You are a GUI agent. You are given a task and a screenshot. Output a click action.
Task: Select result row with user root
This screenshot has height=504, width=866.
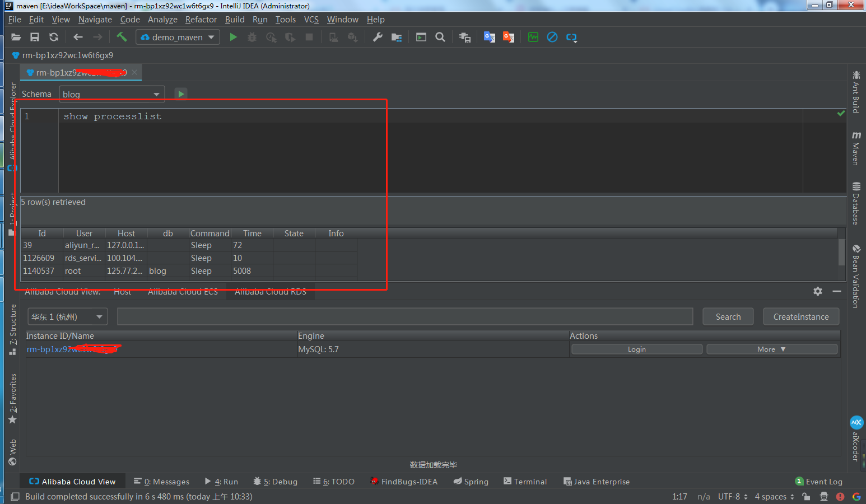189,271
